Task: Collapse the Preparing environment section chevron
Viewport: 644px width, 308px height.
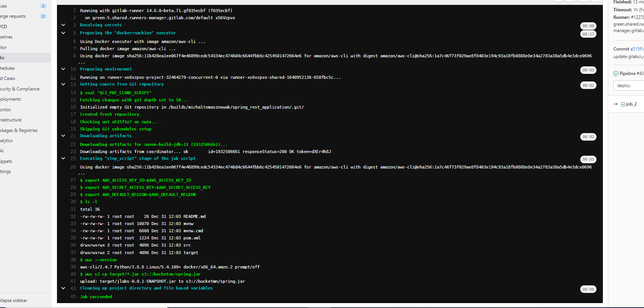Action: coord(63,69)
